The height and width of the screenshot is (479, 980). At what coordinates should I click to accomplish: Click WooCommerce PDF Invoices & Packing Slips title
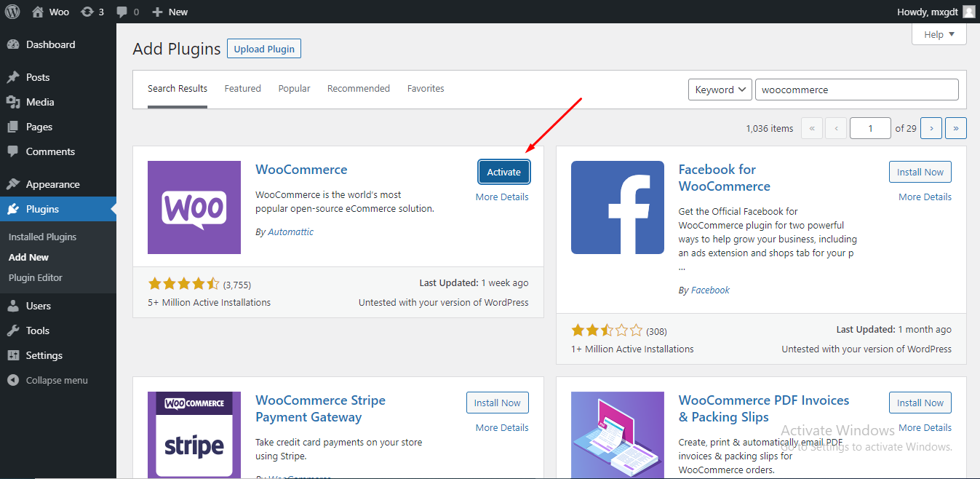coord(764,408)
